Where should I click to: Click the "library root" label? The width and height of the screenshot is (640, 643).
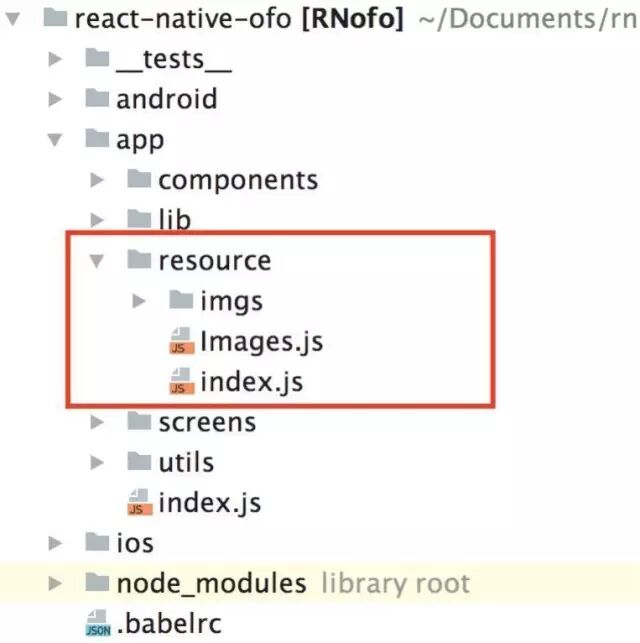tap(396, 584)
